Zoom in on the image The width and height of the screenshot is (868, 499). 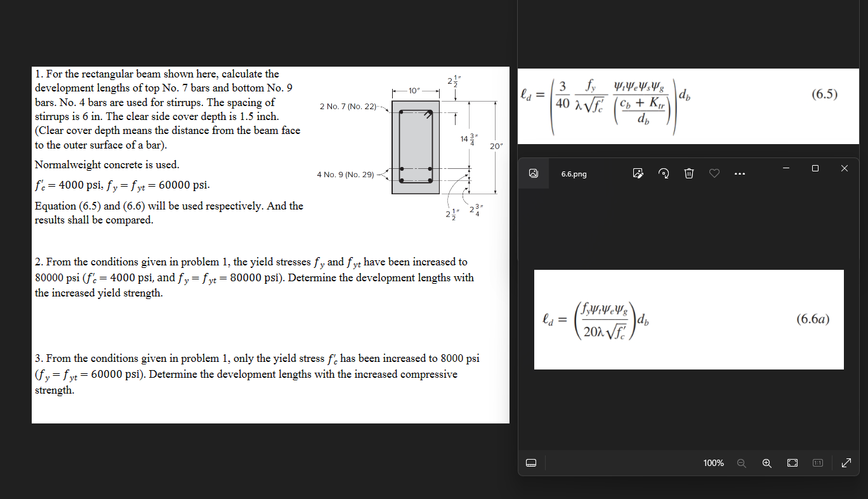pyautogui.click(x=767, y=463)
